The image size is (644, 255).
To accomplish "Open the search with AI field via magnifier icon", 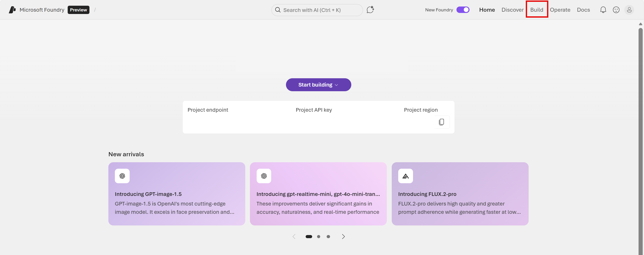I will coord(278,10).
